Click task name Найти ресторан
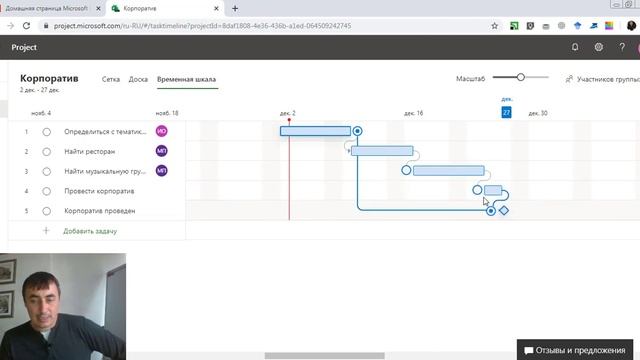 89,152
